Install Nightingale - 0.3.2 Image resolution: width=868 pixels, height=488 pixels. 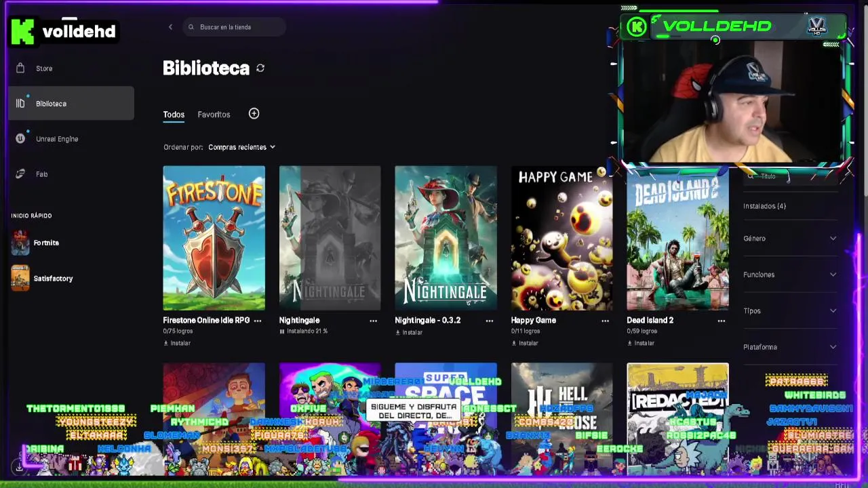[409, 332]
